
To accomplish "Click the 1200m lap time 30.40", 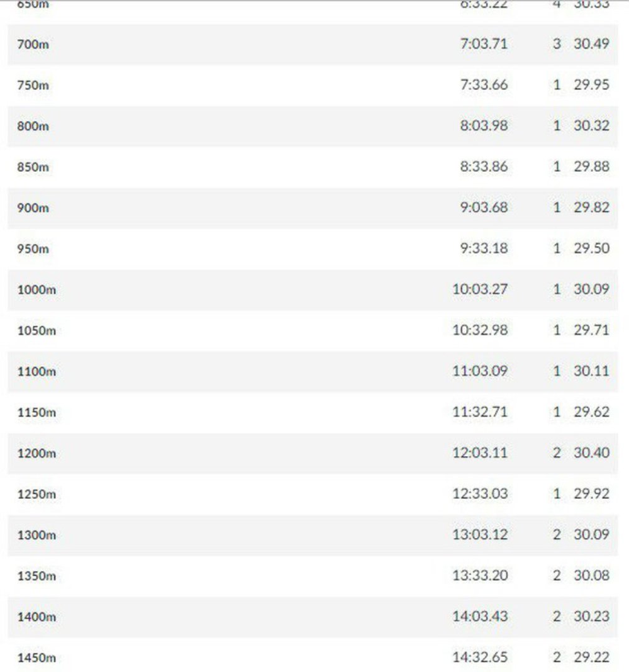I will [x=591, y=452].
